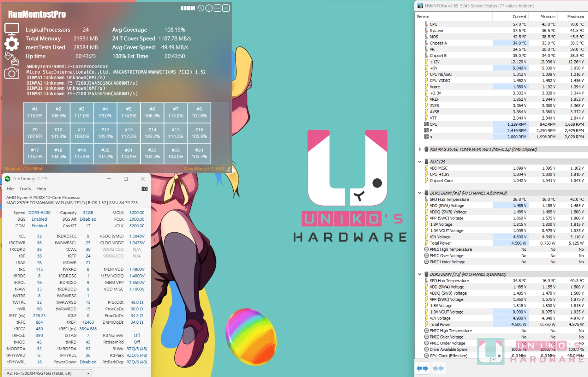Select the CPU NB/SoC voltage row
Screen dimensions: 588x377
click(501, 74)
